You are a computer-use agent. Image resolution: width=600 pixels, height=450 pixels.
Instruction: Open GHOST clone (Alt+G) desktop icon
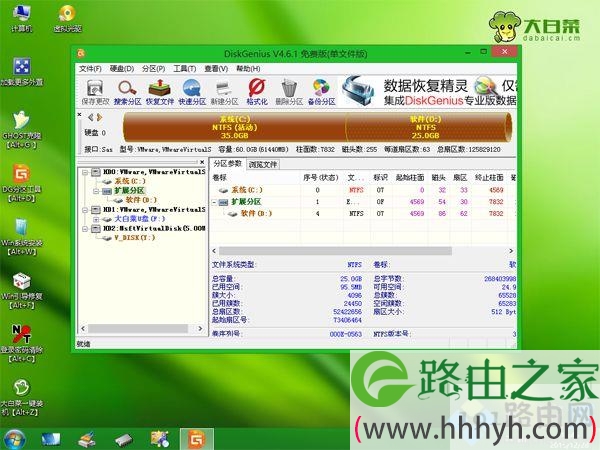pyautogui.click(x=21, y=130)
